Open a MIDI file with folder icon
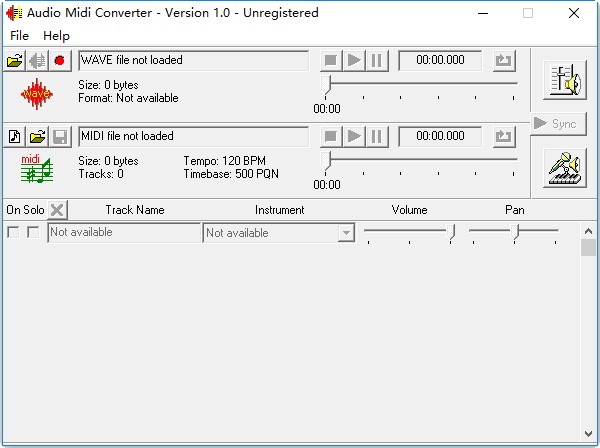Viewport: 600px width, 448px height. pos(37,136)
